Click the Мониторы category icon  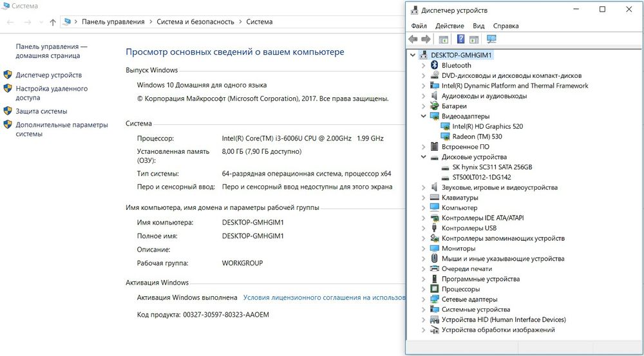point(435,248)
